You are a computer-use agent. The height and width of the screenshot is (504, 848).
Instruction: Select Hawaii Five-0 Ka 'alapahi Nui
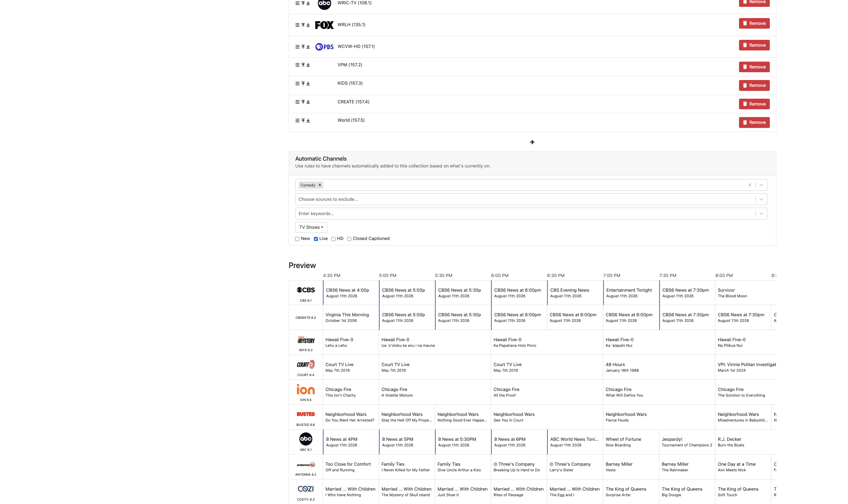click(659, 342)
